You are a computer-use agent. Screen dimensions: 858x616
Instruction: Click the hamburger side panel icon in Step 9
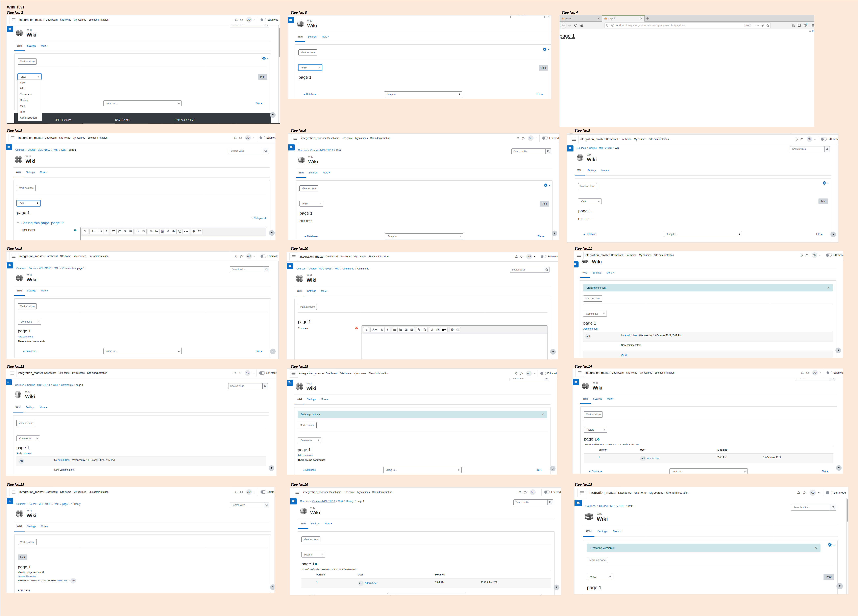tap(14, 256)
